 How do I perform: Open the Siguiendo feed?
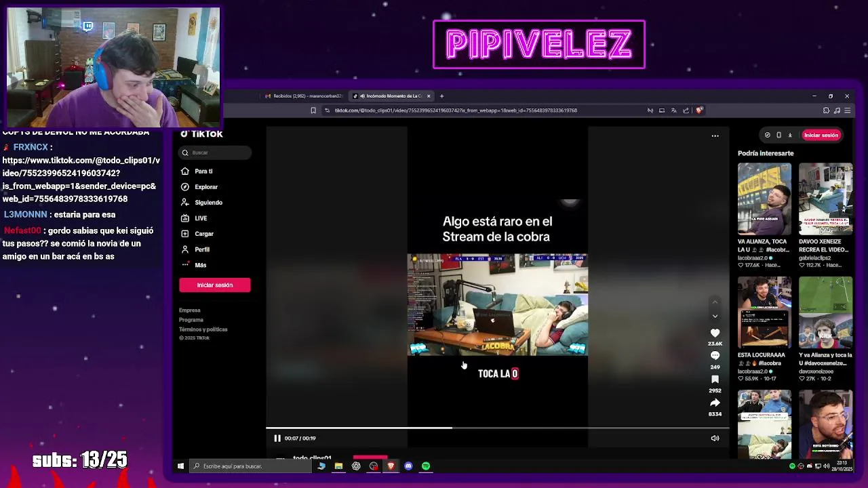point(208,203)
